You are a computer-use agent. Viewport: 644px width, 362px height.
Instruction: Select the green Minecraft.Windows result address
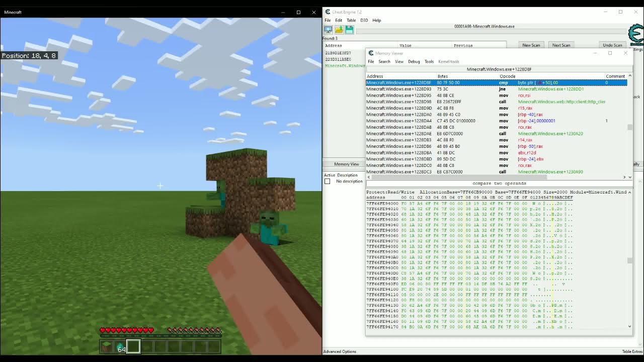click(345, 66)
